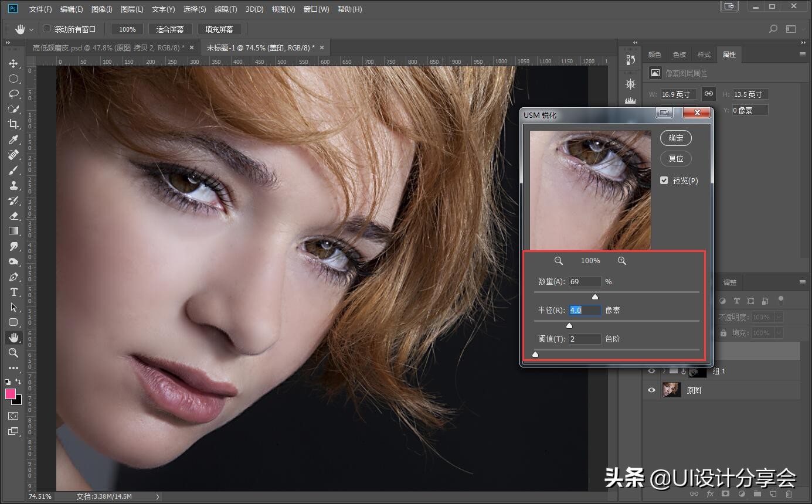Viewport: 812px width, 504px height.
Task: Click the 确定 button in USM dialog
Action: point(675,138)
